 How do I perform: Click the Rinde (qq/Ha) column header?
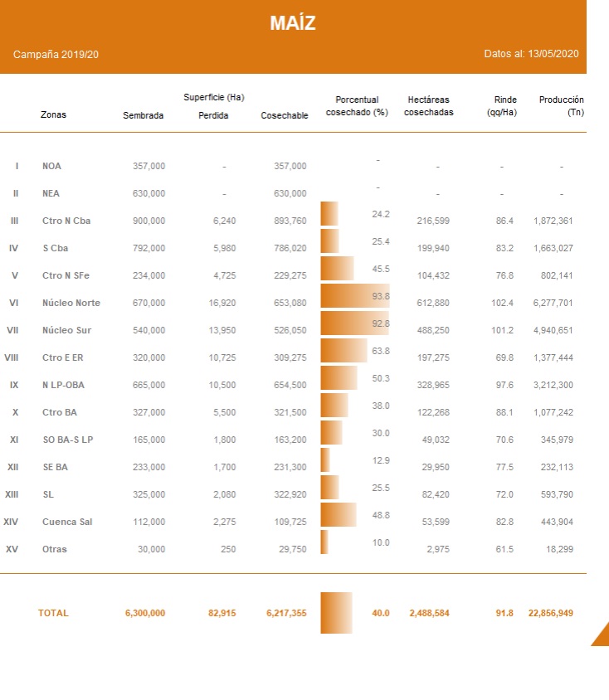tap(502, 105)
